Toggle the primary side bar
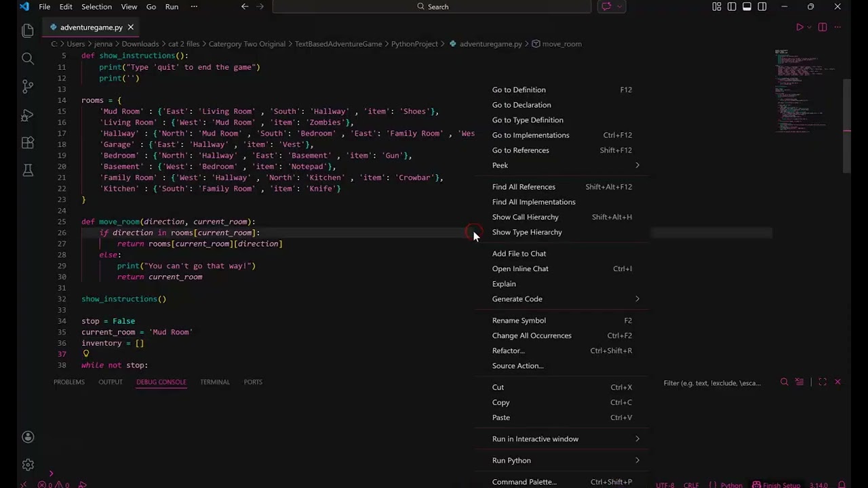 (x=732, y=7)
